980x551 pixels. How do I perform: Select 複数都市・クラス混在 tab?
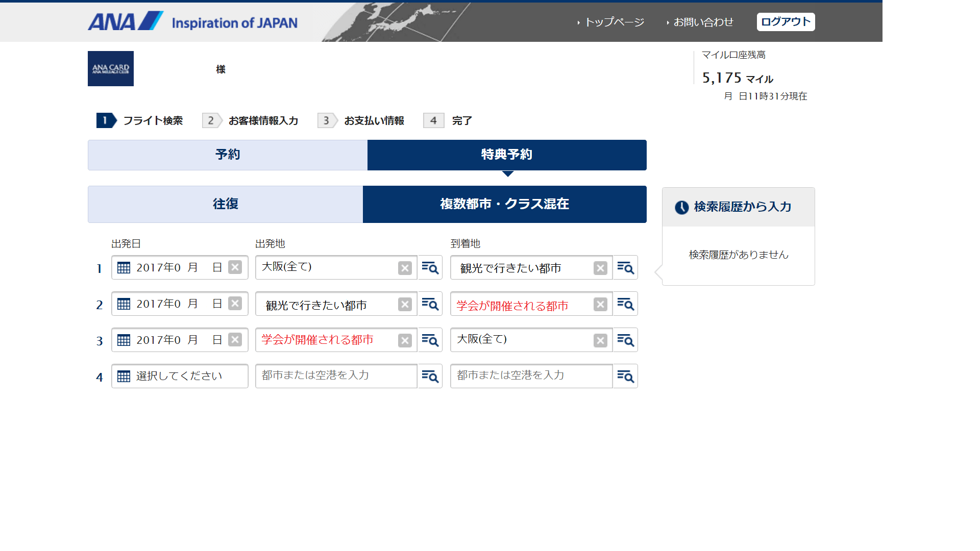pos(504,205)
